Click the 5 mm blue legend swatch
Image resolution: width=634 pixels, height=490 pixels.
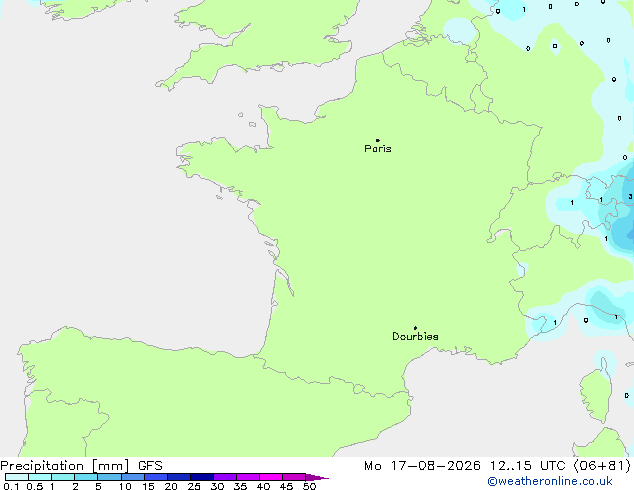[x=109, y=477]
